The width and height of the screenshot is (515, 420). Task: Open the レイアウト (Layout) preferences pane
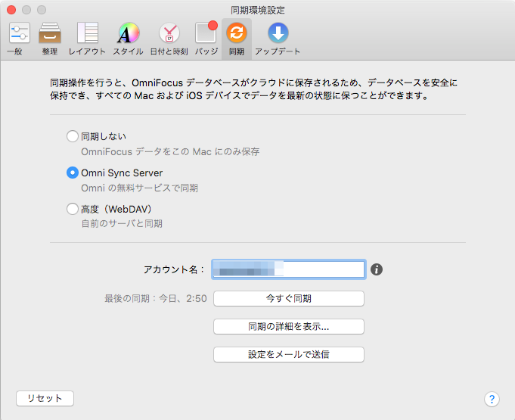coord(87,39)
